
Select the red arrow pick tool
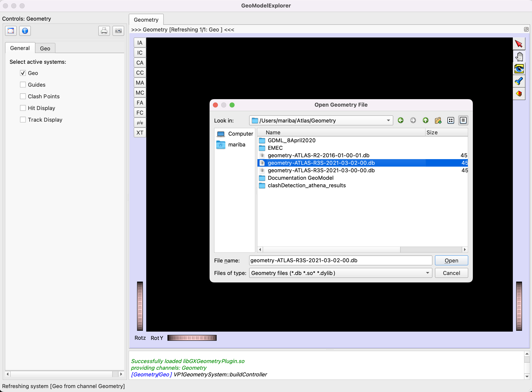point(519,44)
